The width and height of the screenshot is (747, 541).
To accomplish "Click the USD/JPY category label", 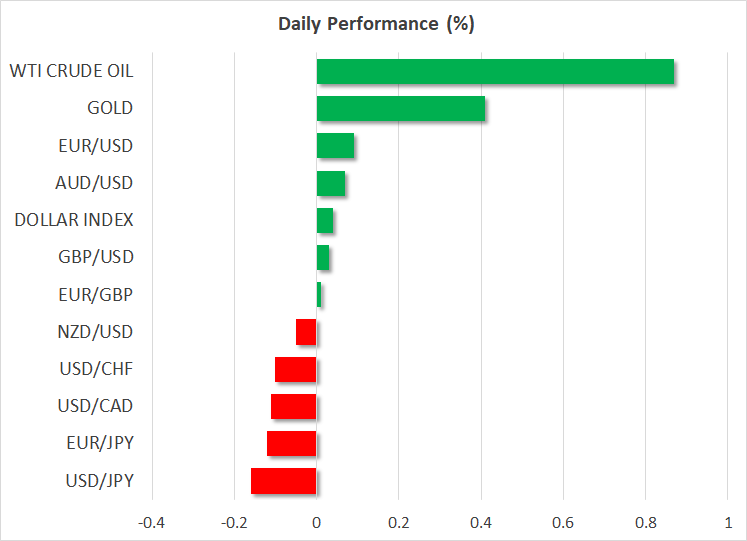I will (96, 481).
